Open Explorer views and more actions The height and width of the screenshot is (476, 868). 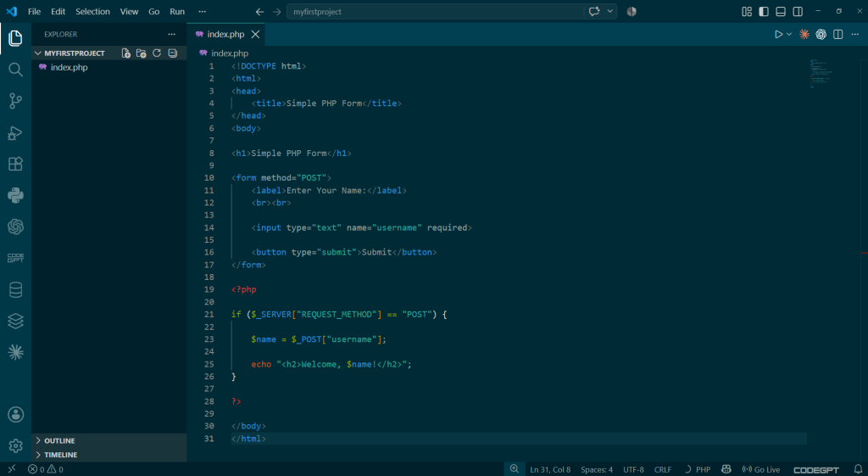click(x=171, y=34)
